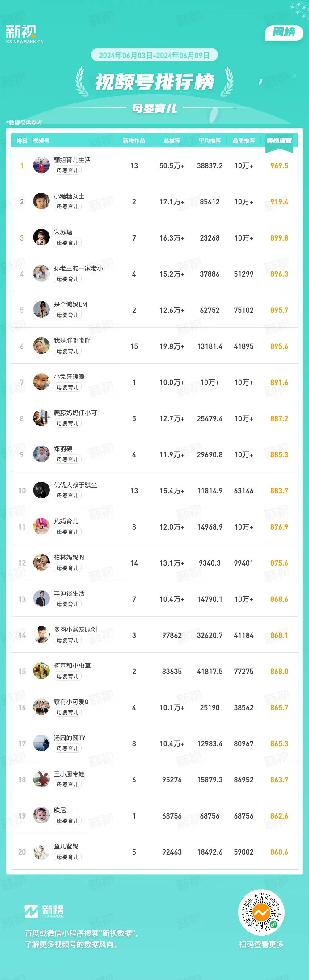Click the avatar of 鱼儿爸妈

click(x=41, y=852)
